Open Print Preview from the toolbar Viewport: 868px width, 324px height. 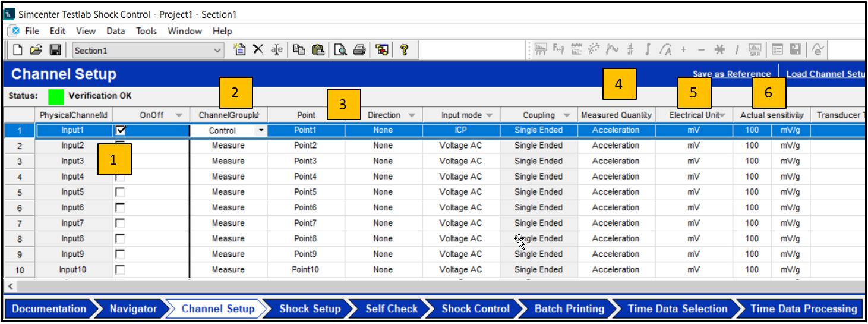pos(340,51)
